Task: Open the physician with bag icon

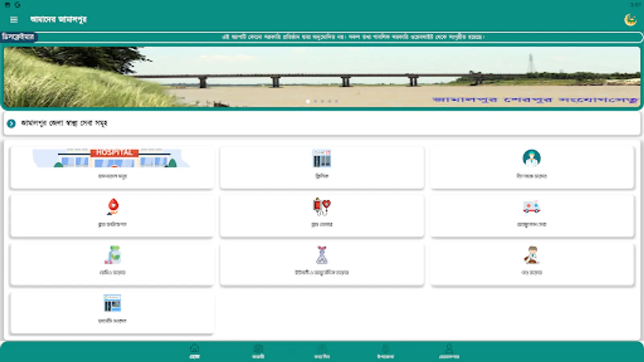Action: 531,255
